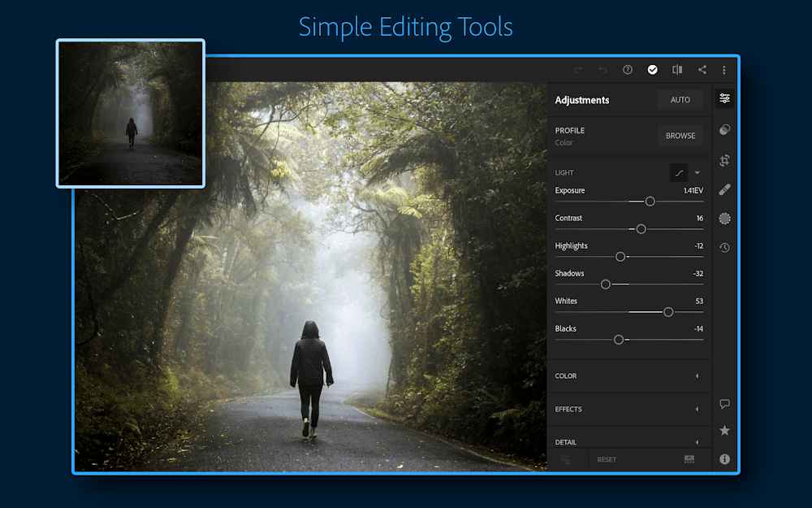Select the Healing brush tool
812x508 pixels.
pos(723,189)
